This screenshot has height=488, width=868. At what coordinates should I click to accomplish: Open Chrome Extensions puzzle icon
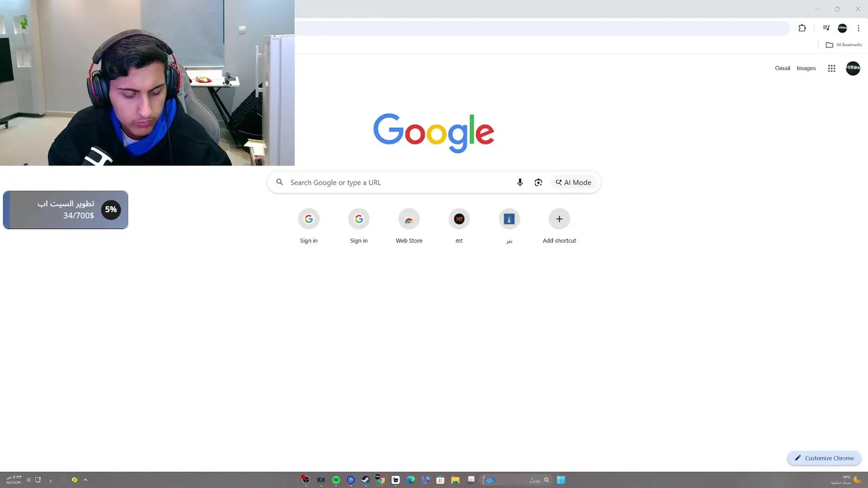802,28
